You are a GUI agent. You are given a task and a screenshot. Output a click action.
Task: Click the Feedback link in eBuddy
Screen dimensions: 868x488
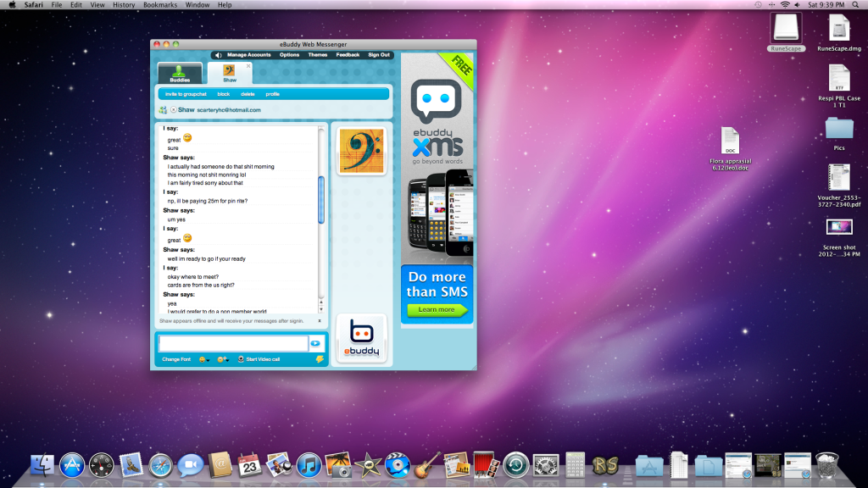point(348,55)
